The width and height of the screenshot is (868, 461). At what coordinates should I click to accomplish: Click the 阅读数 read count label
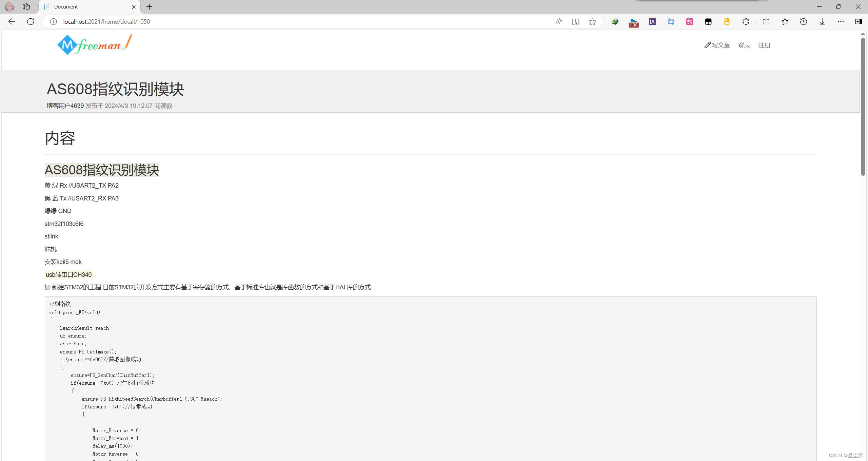click(x=163, y=106)
